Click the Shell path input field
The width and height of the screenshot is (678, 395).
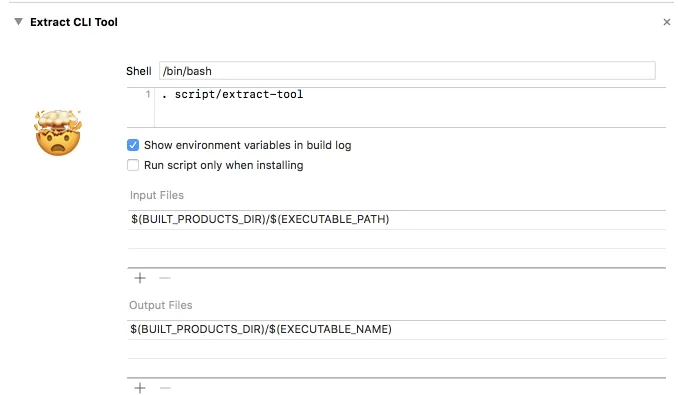[407, 70]
